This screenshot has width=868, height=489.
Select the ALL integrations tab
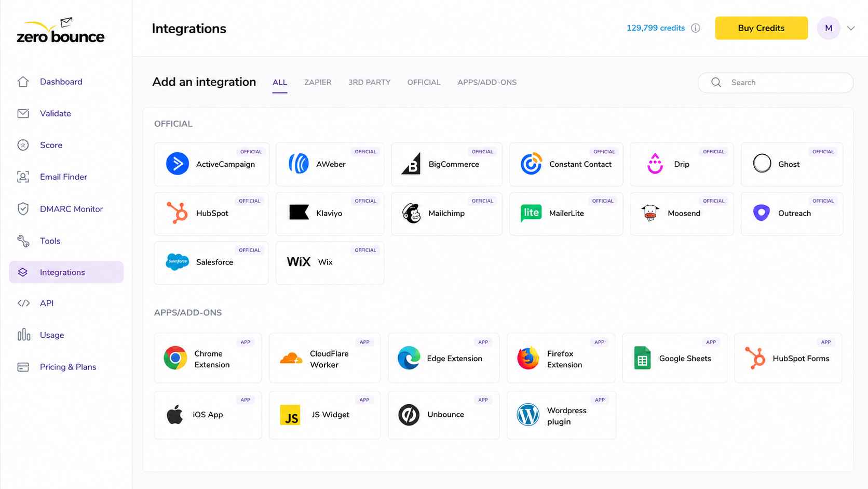[x=280, y=83]
